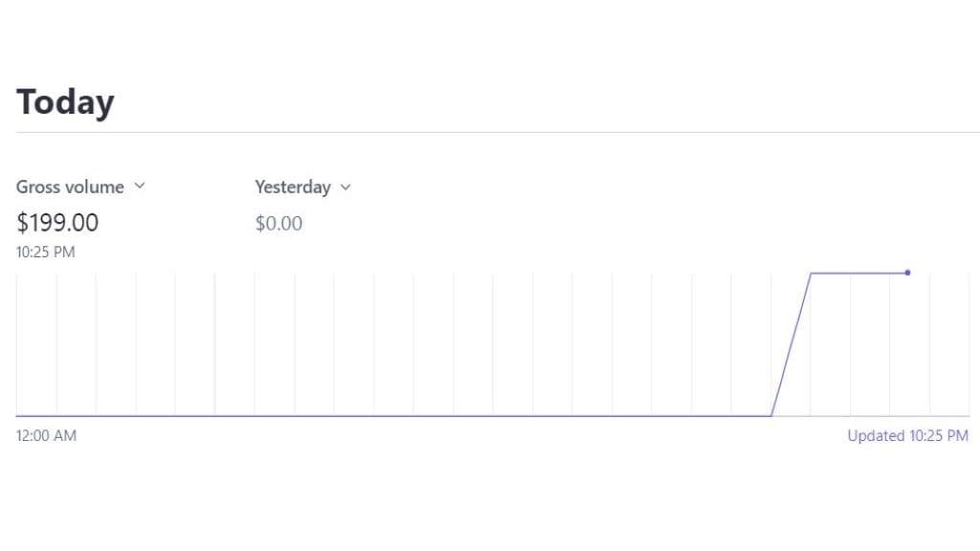
Task: Click the rising slope of the chart line
Action: point(791,344)
